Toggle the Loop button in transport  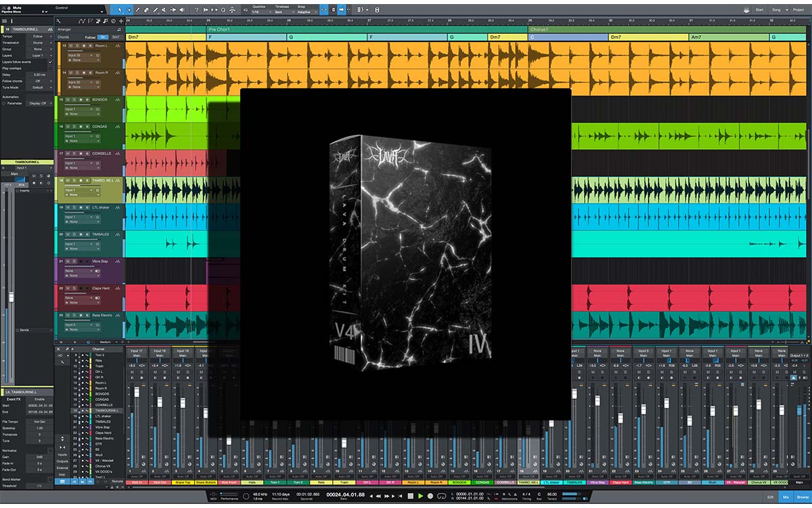(x=441, y=495)
